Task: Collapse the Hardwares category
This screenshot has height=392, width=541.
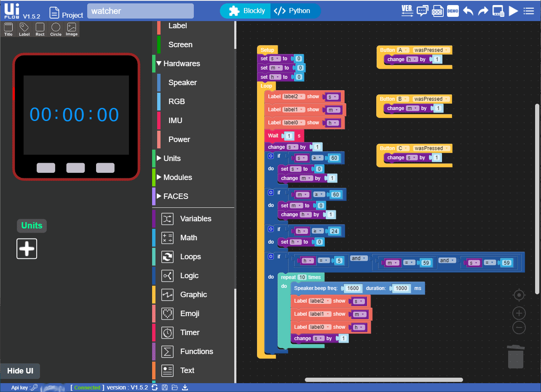Action: 159,63
